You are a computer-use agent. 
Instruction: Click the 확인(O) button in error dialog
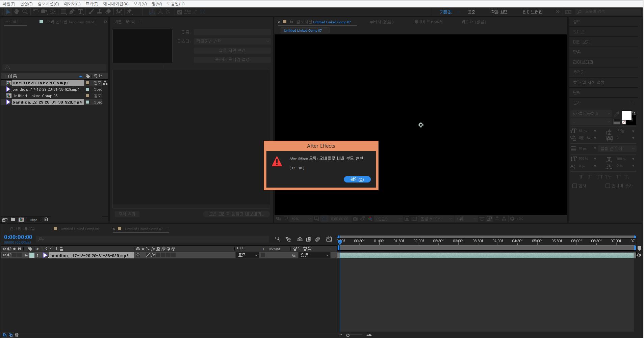pyautogui.click(x=357, y=179)
